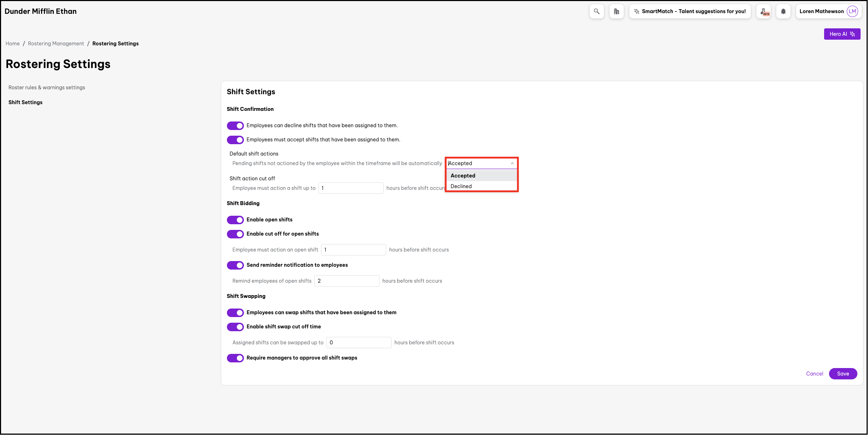Open Roster rules & warnings settings
The image size is (868, 435).
(47, 87)
